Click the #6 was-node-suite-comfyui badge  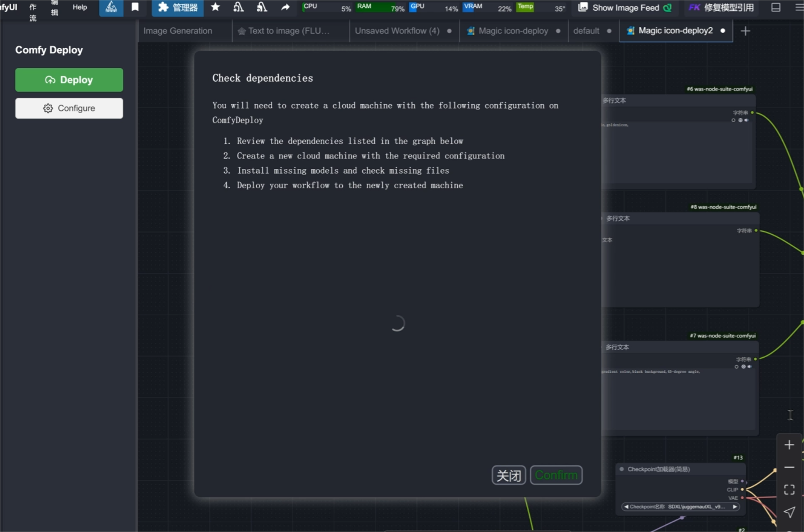tap(720, 89)
